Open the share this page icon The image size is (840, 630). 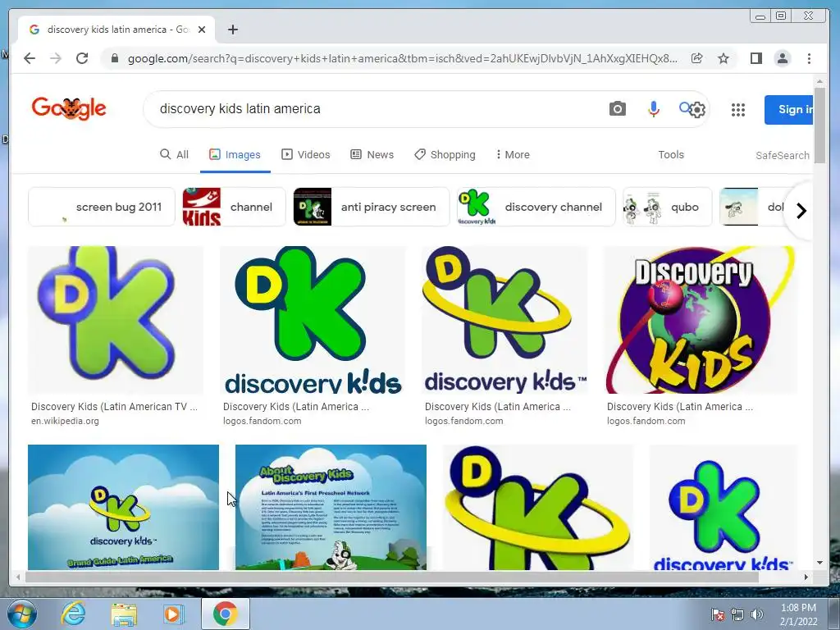pos(696,58)
